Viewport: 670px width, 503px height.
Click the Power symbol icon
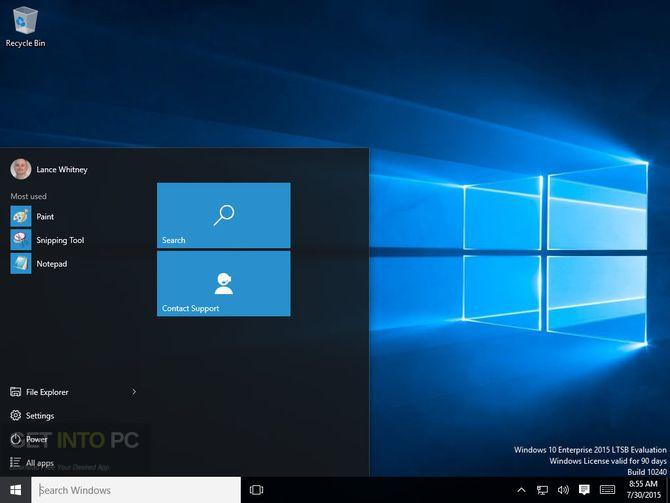pyautogui.click(x=16, y=439)
